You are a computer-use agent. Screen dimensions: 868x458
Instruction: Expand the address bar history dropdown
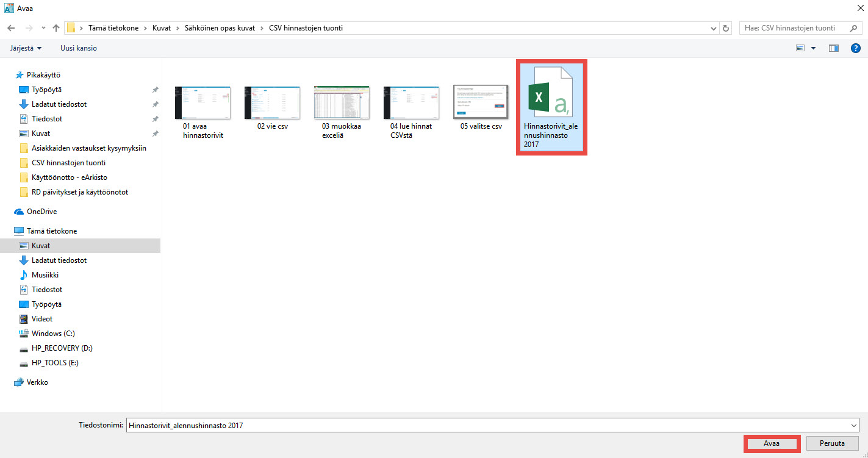(714, 28)
